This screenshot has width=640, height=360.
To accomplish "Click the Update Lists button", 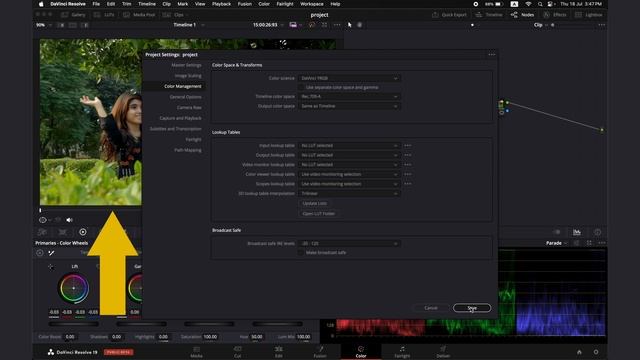I will point(315,203).
